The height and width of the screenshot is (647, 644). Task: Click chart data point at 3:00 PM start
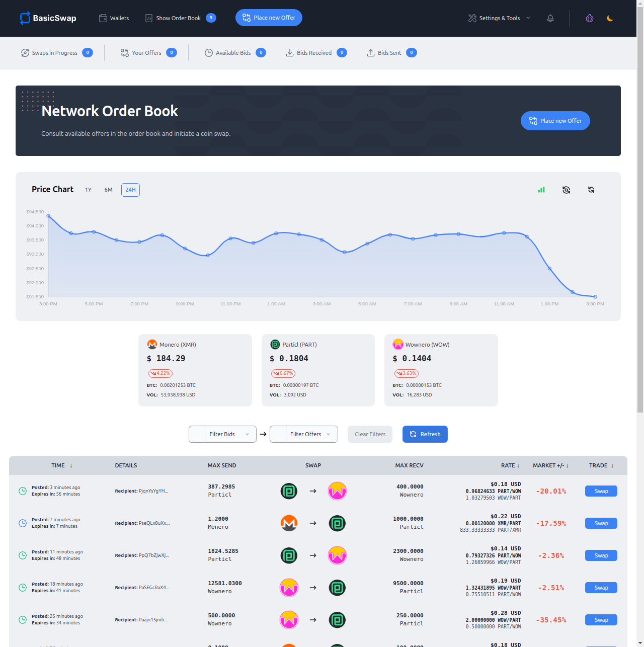pos(48,216)
